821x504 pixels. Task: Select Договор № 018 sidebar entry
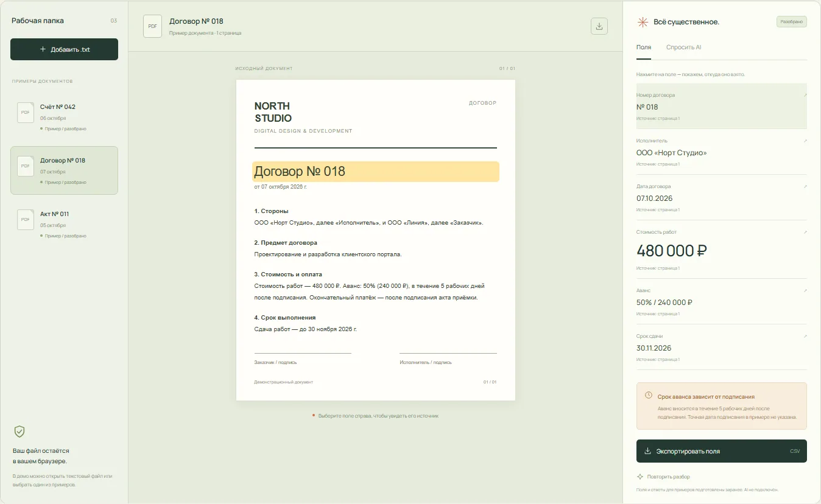[x=64, y=170]
